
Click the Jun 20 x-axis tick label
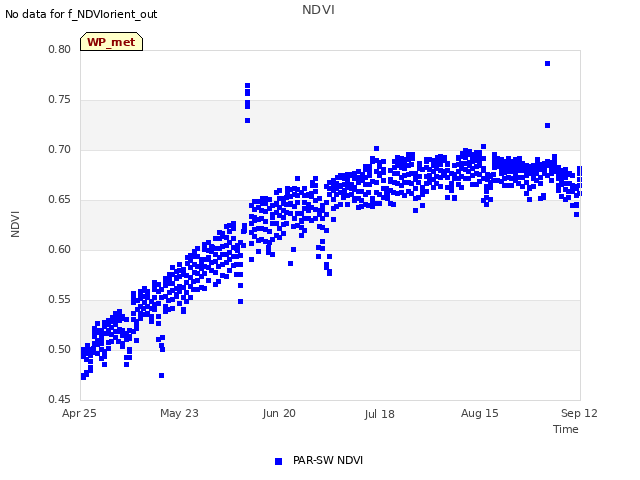pos(279,413)
